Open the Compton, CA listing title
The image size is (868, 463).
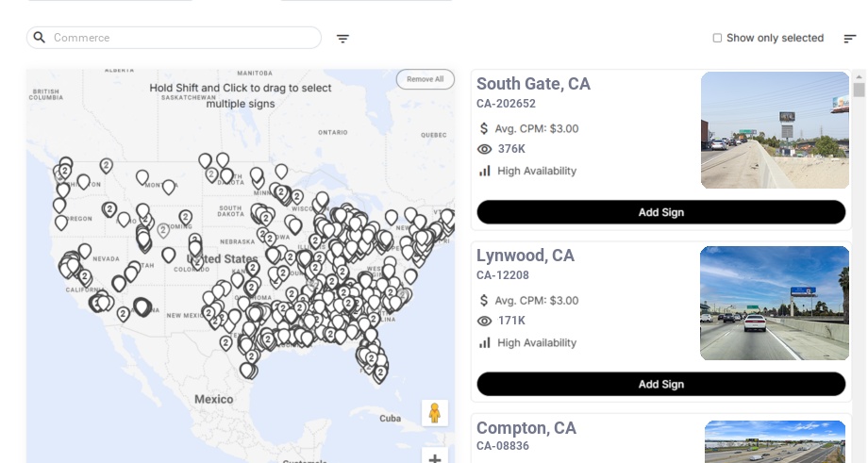coord(526,428)
